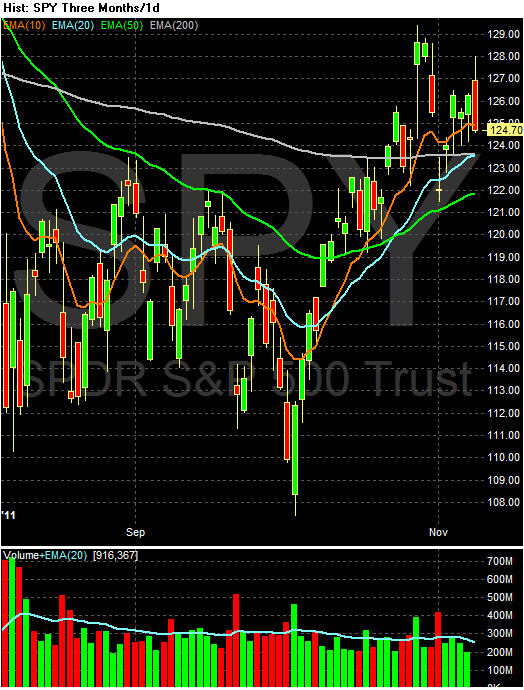
Task: Click the chart title 'Hist: SPY Three Months/1d'
Action: tap(81, 8)
